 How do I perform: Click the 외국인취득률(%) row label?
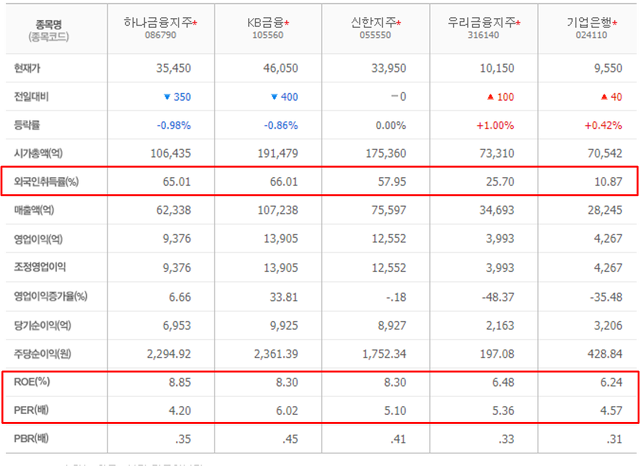[x=46, y=182]
